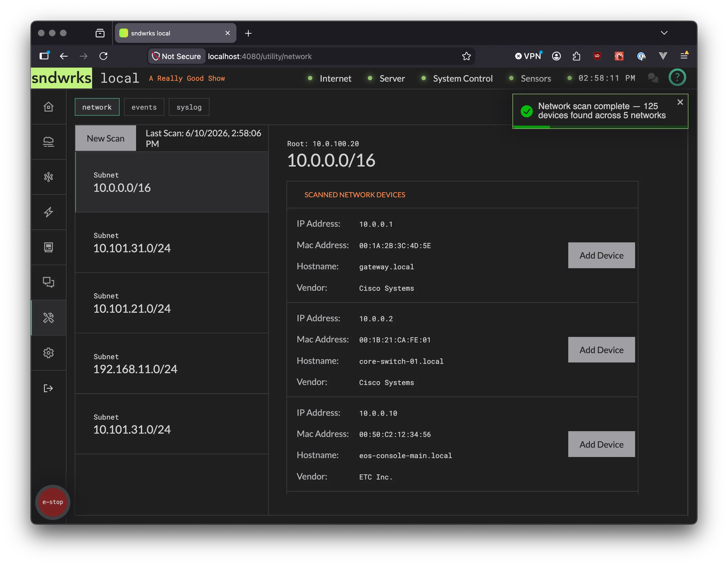
Task: Click the Scanned Network Devices heading
Action: (x=355, y=195)
